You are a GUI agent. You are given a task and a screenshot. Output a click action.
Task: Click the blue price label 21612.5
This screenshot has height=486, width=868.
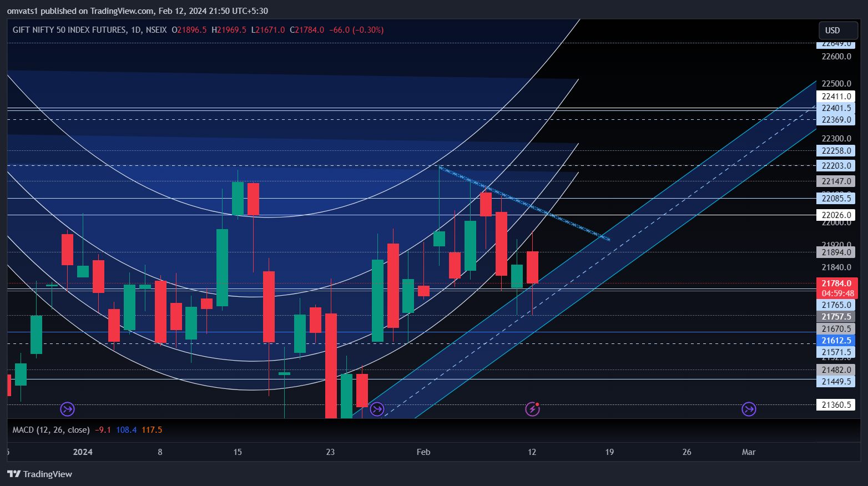point(836,341)
